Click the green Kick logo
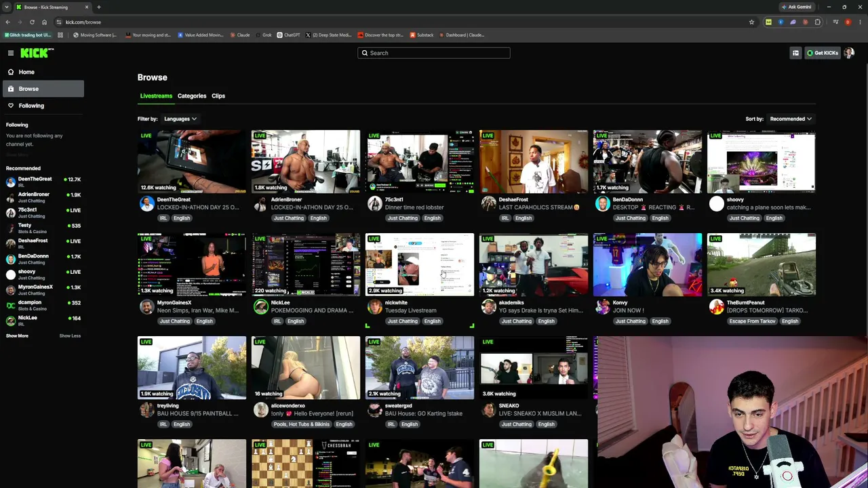This screenshot has height=488, width=868. click(x=37, y=53)
